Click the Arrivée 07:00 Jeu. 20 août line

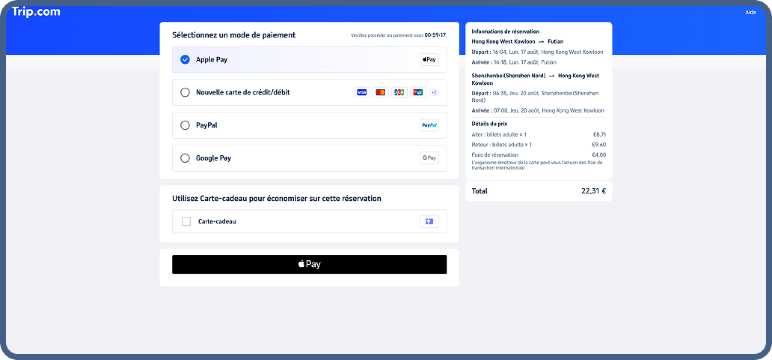pyautogui.click(x=538, y=111)
